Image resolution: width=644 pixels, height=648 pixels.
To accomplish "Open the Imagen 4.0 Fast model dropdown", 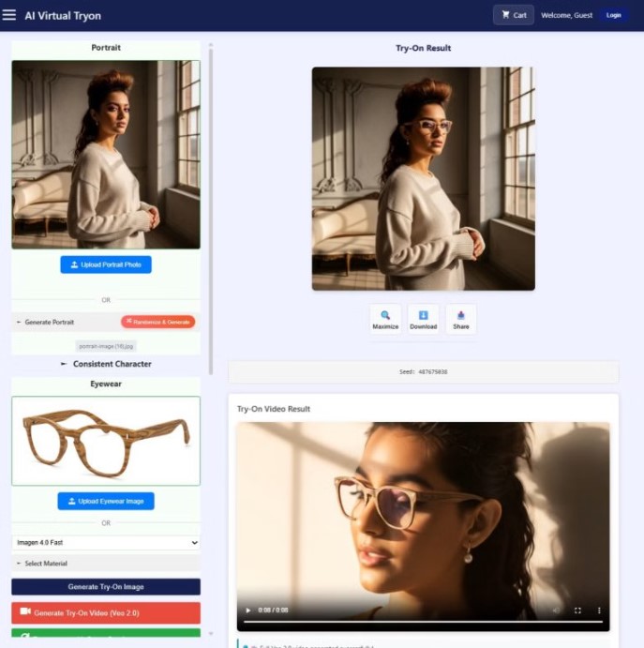I will pos(106,542).
